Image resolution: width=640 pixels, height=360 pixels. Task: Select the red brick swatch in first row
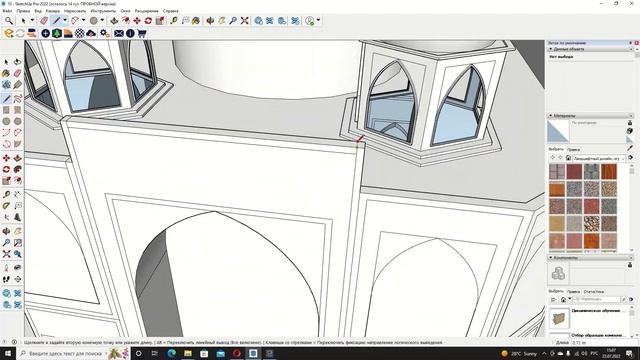tap(574, 172)
